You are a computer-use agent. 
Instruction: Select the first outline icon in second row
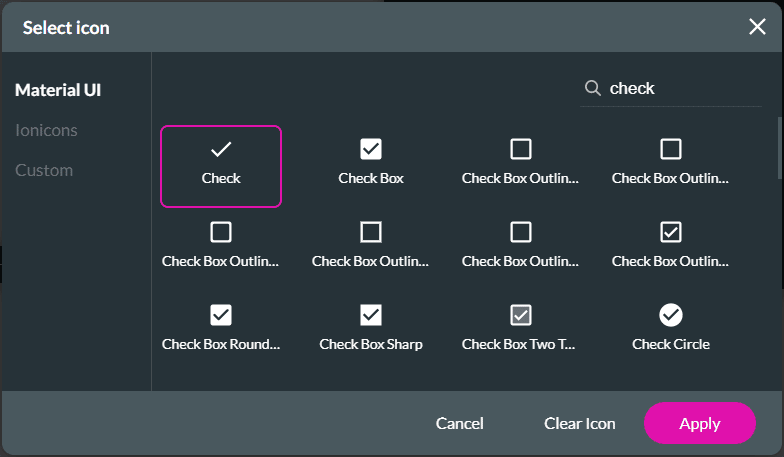[221, 245]
